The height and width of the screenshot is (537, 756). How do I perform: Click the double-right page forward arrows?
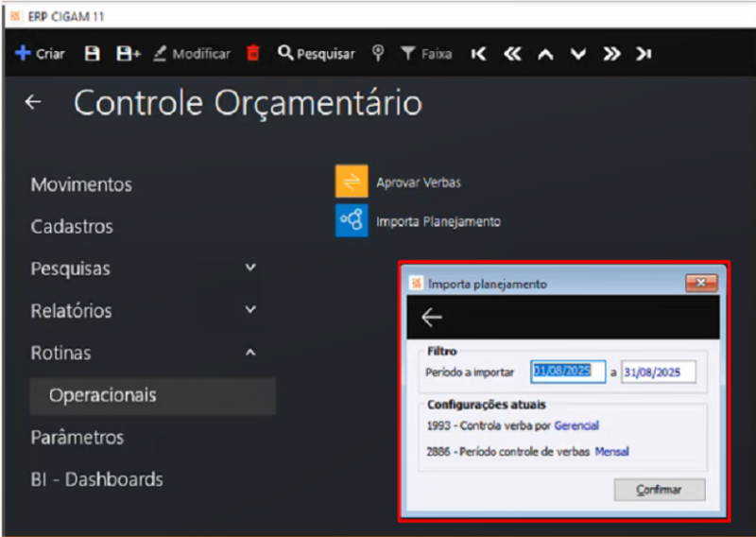[x=611, y=54]
